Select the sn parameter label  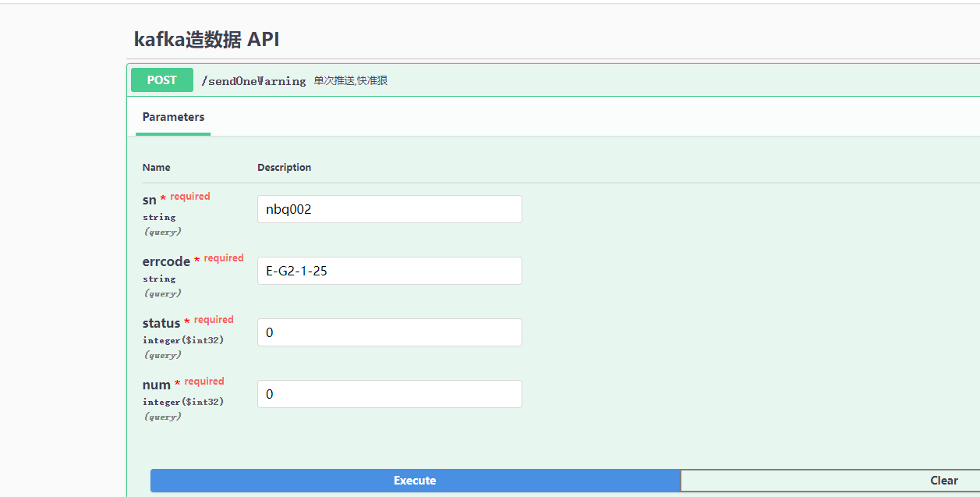(150, 201)
